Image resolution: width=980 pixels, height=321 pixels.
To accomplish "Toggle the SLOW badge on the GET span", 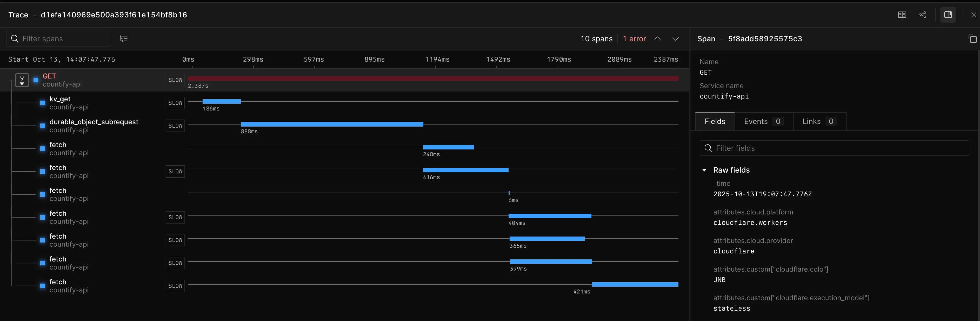I will pyautogui.click(x=175, y=80).
